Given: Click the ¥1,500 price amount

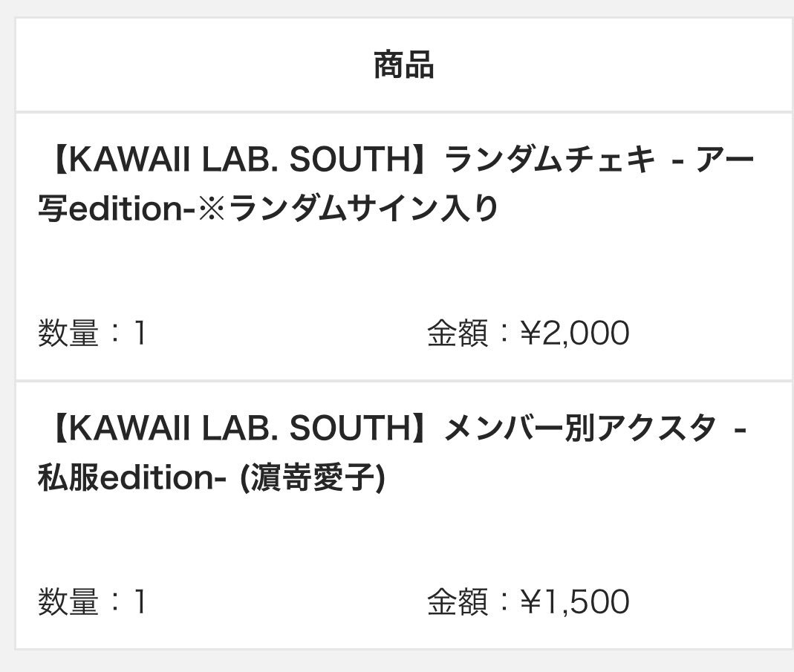Looking at the screenshot, I should [574, 602].
